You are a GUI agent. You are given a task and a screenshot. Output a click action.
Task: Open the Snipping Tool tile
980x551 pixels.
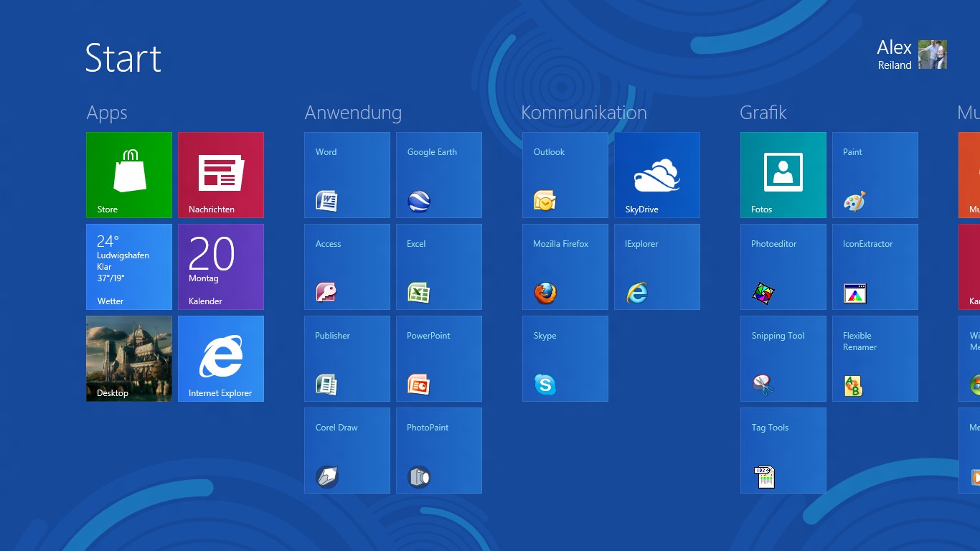click(x=783, y=359)
